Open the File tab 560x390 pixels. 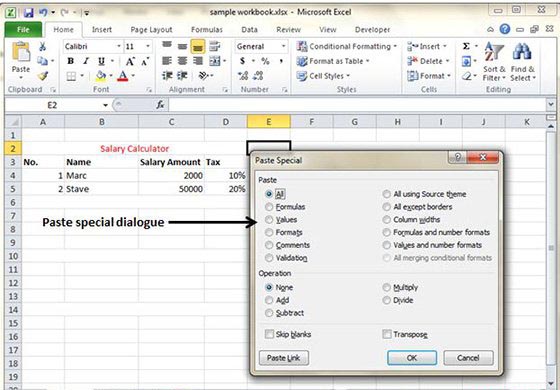coord(23,30)
